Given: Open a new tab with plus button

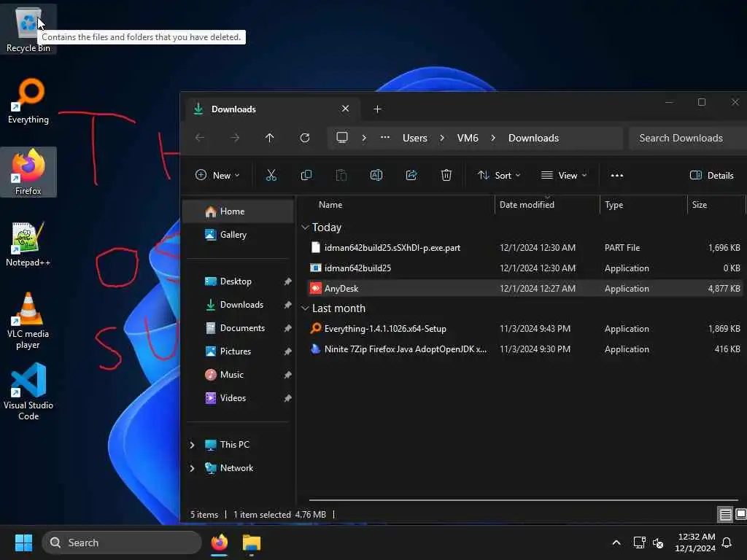Looking at the screenshot, I should tap(377, 109).
